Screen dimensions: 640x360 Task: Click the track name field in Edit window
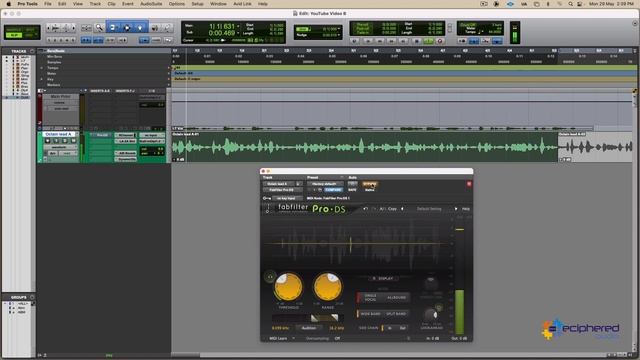click(x=58, y=134)
